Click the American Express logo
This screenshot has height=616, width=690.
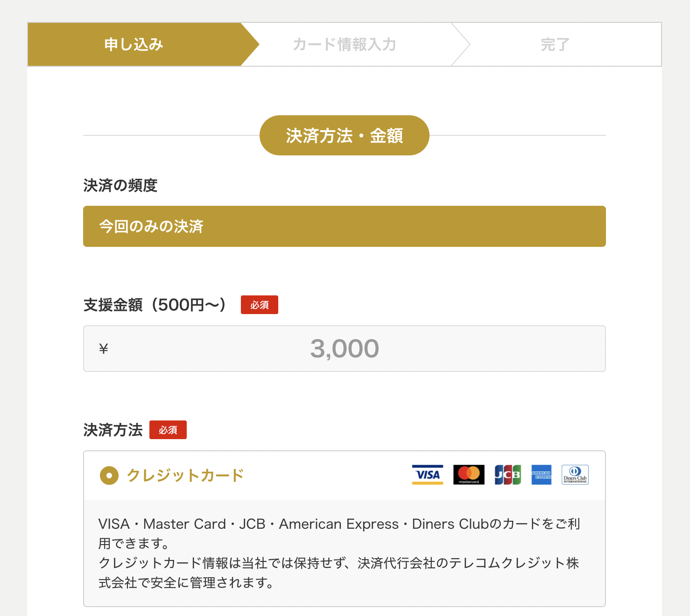(542, 475)
